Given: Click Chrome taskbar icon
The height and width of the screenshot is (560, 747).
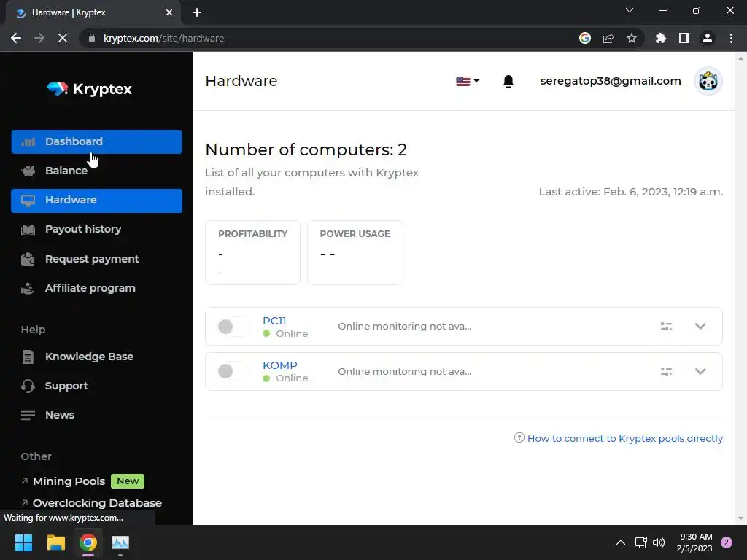Looking at the screenshot, I should point(88,542).
